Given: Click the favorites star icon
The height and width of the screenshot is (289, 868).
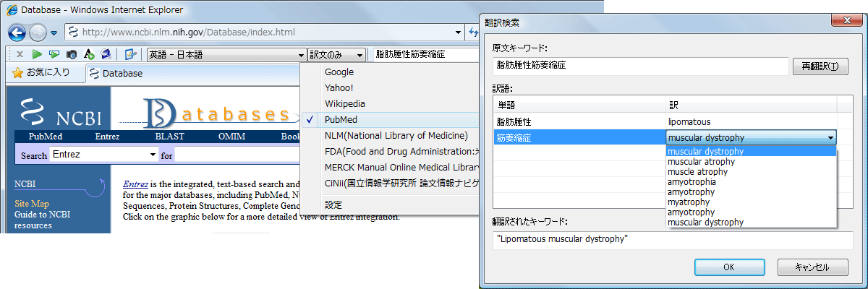Looking at the screenshot, I should 17,73.
